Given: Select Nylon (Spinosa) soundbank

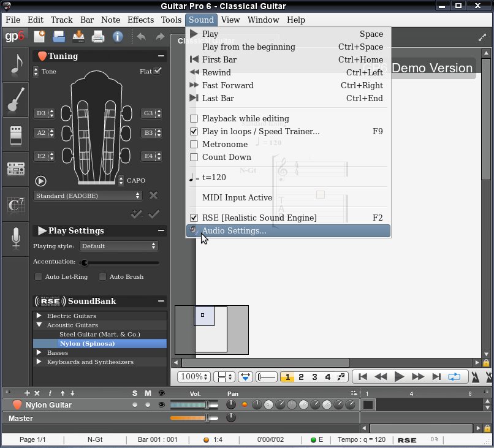Looking at the screenshot, I should (99, 343).
